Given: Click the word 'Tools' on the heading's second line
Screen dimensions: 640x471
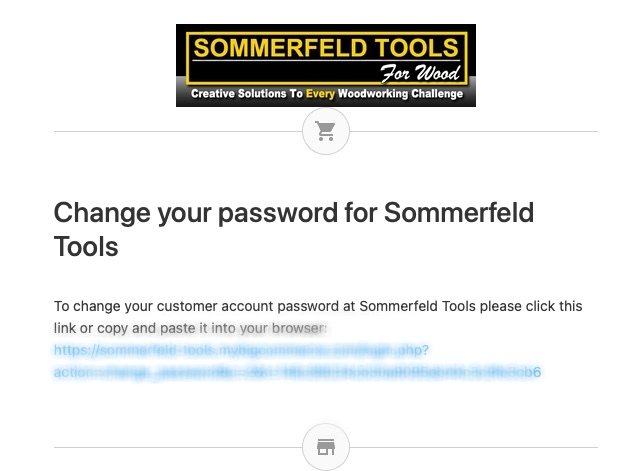Looking at the screenshot, I should pyautogui.click(x=86, y=247).
